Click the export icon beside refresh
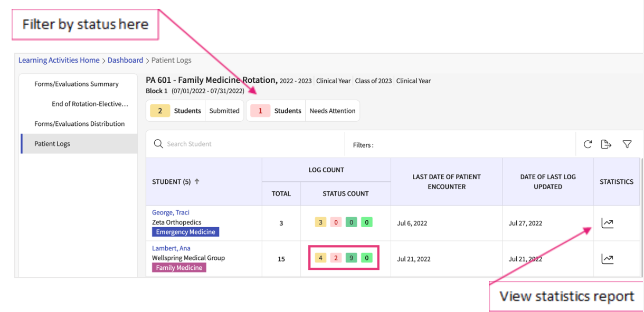644x312 pixels. pyautogui.click(x=606, y=144)
